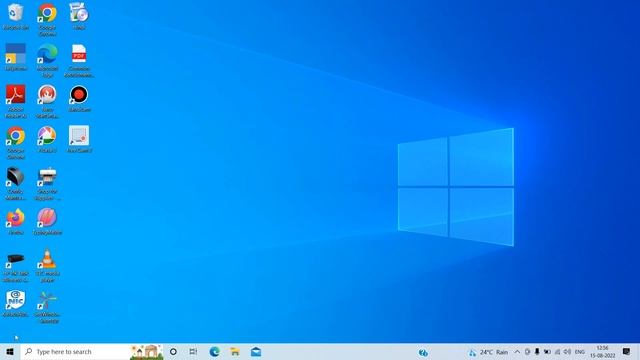Open the notification Action Center

pyautogui.click(x=627, y=351)
